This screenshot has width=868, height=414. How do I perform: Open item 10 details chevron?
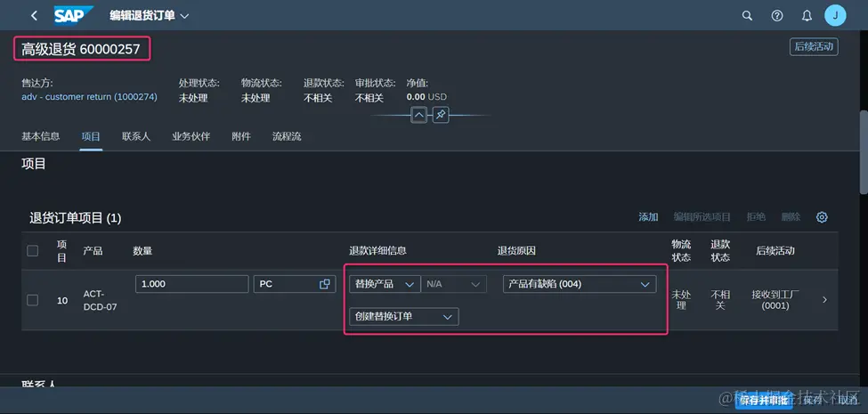[x=824, y=299]
